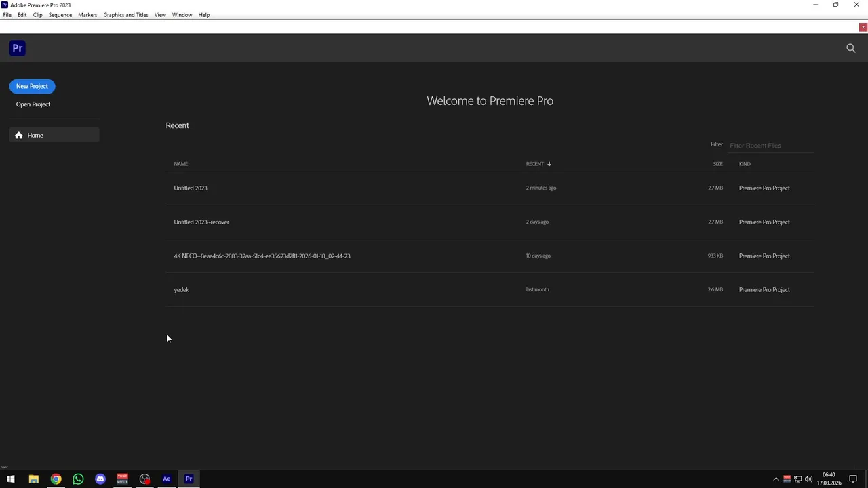
Task: Switch to After Effects in the taskbar
Action: [167, 479]
